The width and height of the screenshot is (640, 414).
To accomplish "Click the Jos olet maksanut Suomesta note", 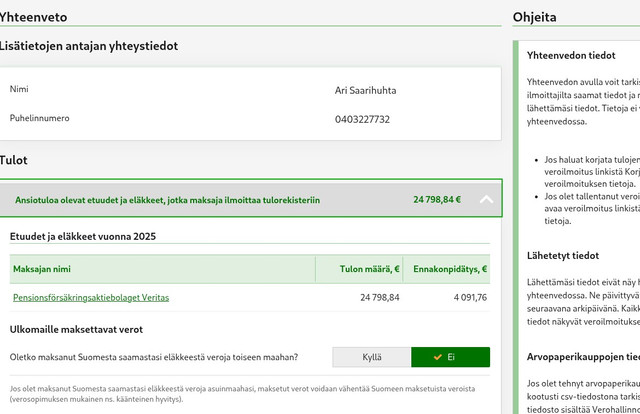I will pos(242,394).
